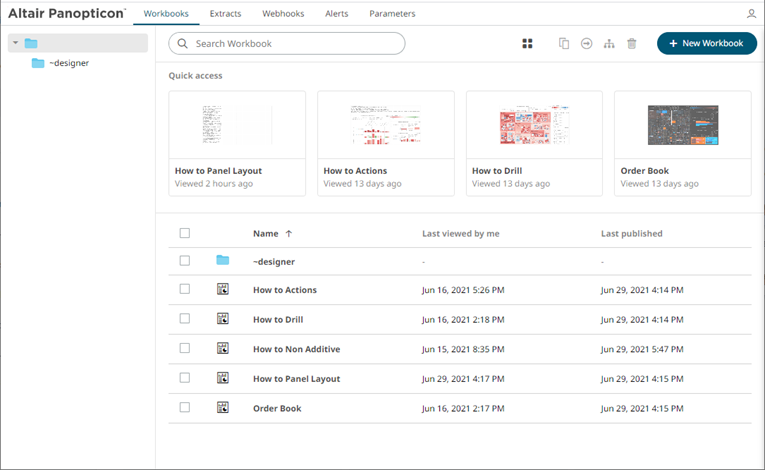The image size is (765, 470).
Task: Click the copy workbook icon
Action: pos(564,44)
